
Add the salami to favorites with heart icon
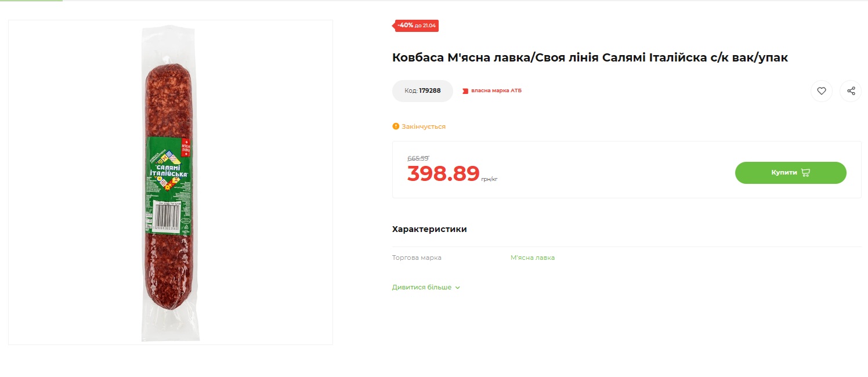click(821, 91)
